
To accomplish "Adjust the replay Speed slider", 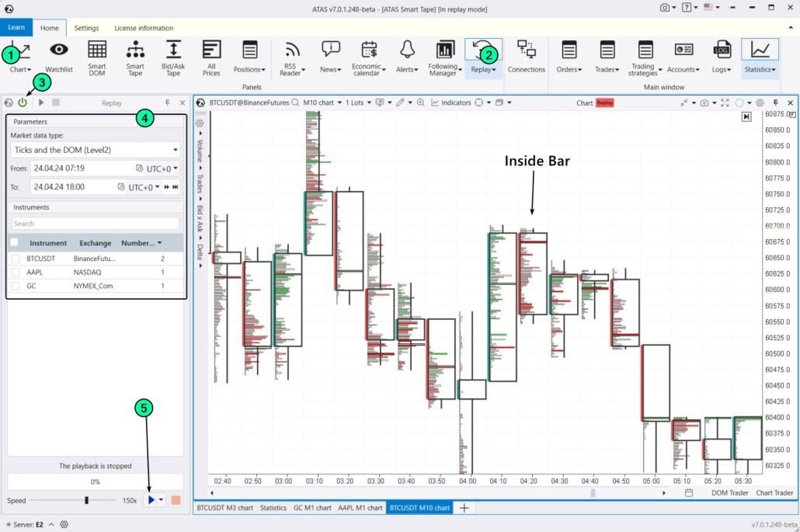I will click(87, 500).
